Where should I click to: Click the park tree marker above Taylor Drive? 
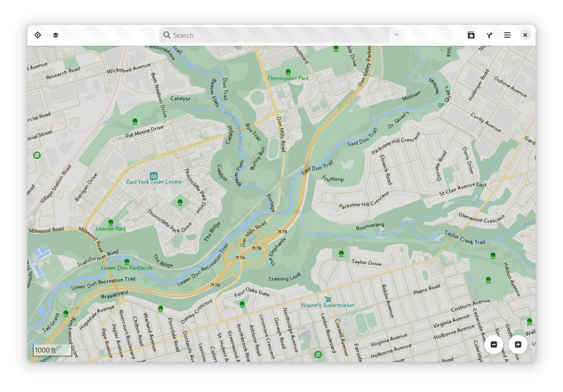tap(342, 253)
